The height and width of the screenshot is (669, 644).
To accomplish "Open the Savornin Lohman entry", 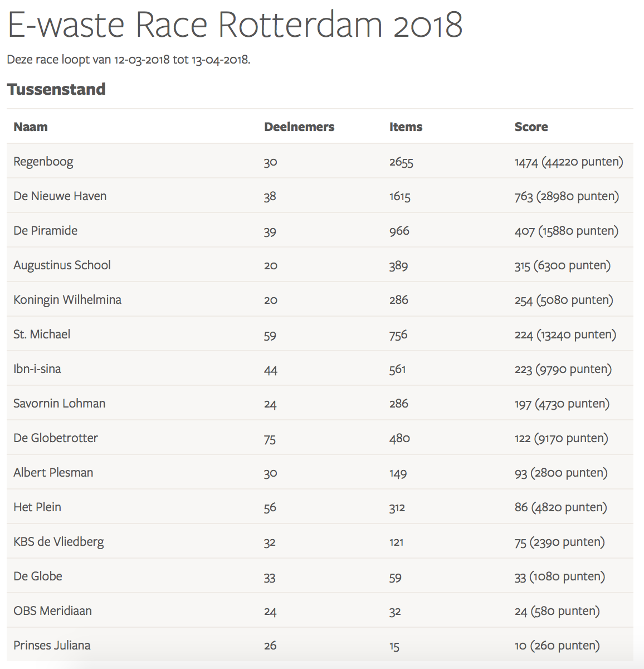I will coord(60,404).
